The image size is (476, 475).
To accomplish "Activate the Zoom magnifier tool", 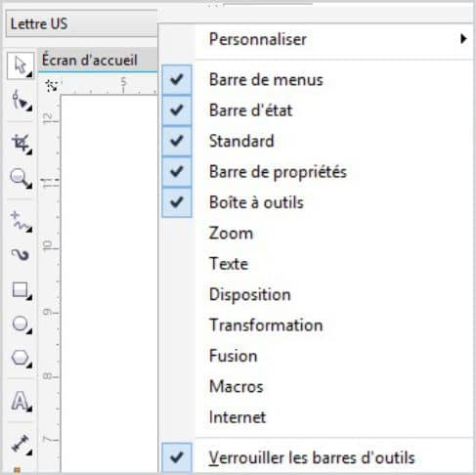I will coord(21,178).
